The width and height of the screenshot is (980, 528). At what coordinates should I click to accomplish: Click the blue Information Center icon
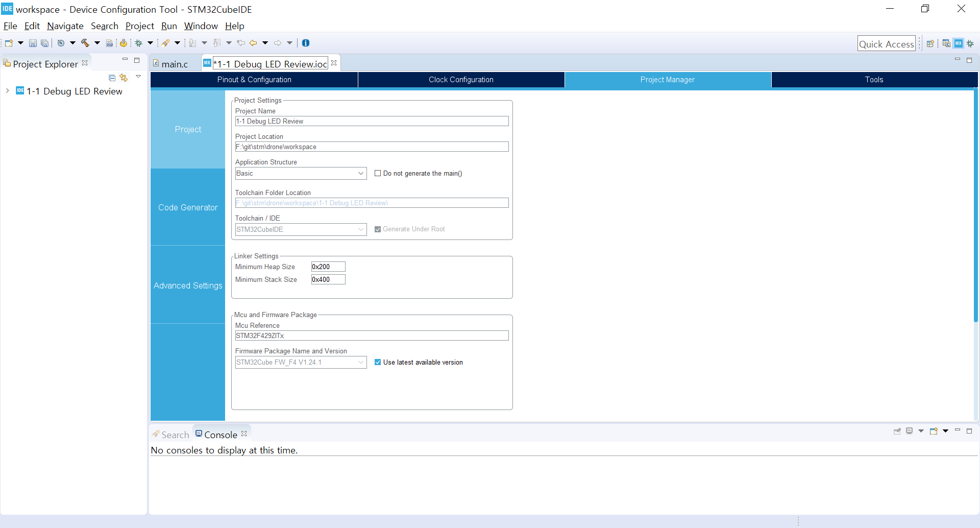tap(306, 43)
